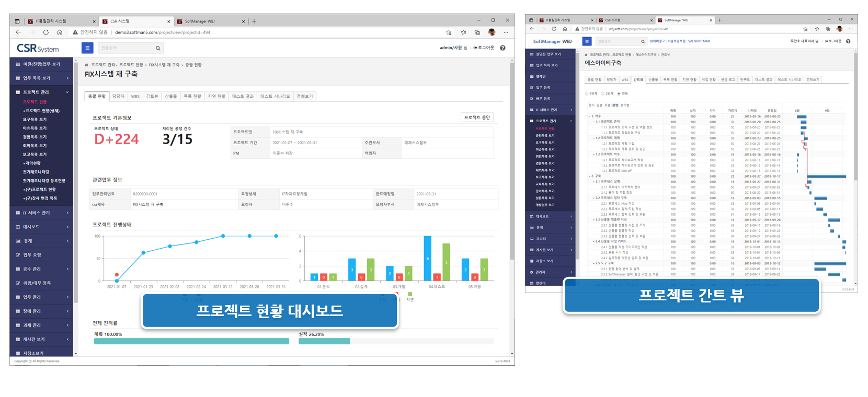
Task: Open the 통계 chart icon in CSR sidebar
Action: coord(18,241)
